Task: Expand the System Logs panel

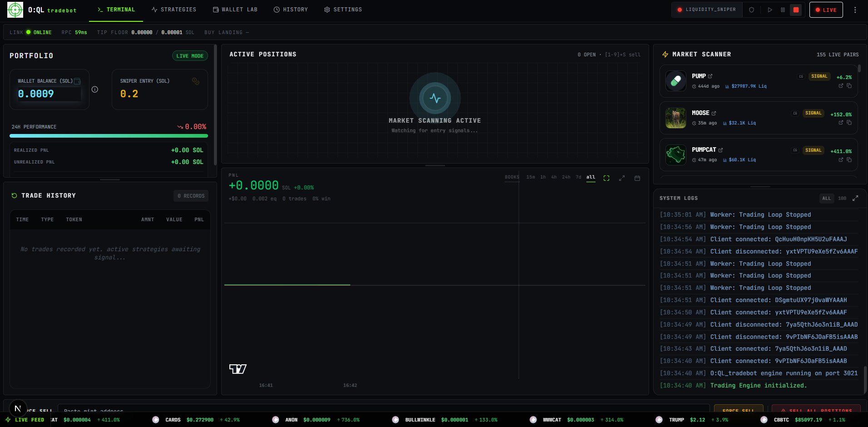Action: (x=855, y=199)
